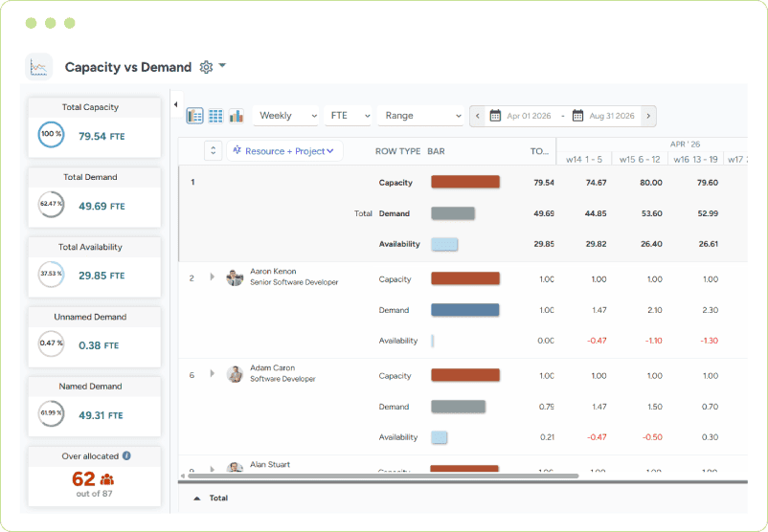The height and width of the screenshot is (532, 768).
Task: Click the Total Capacity 100 % ring
Action: (x=51, y=134)
